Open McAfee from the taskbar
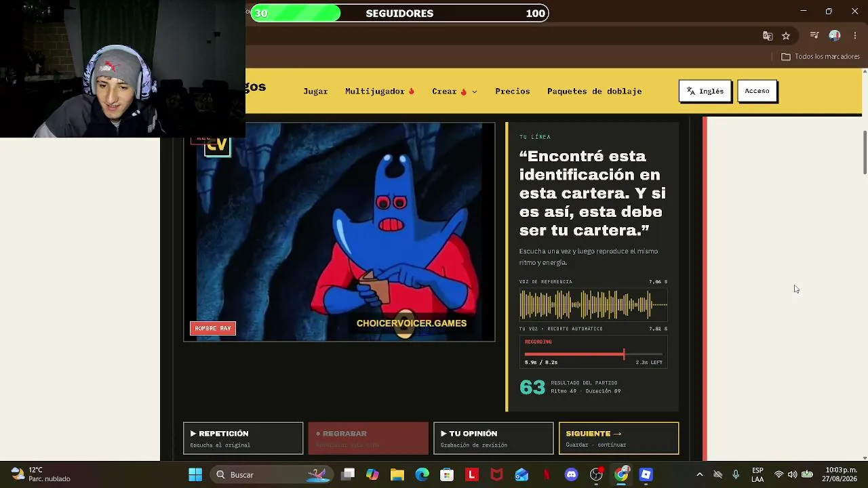The height and width of the screenshot is (488, 868). 496,474
